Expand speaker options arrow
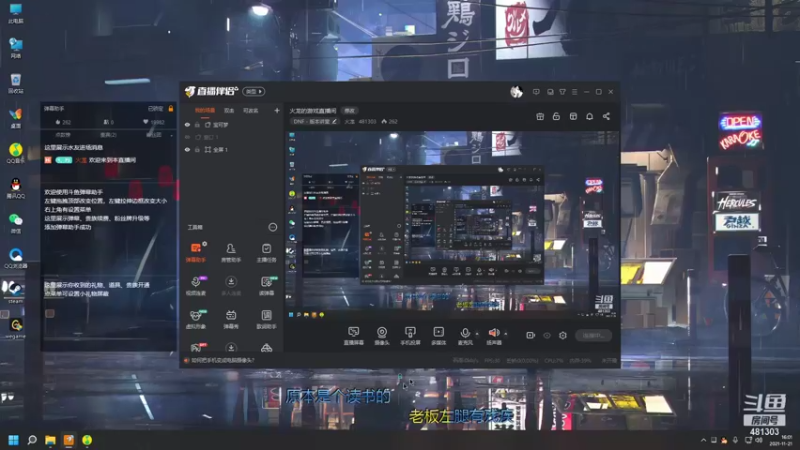 point(506,334)
